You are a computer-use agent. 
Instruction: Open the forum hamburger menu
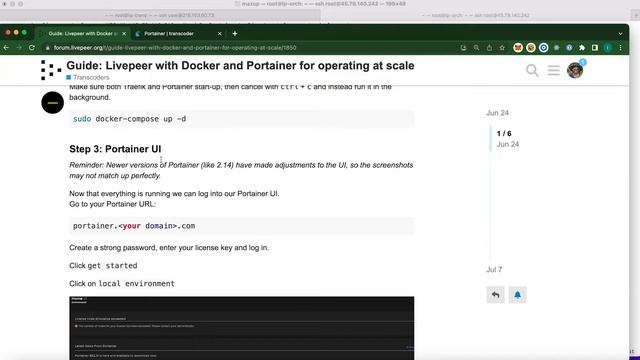[x=553, y=70]
